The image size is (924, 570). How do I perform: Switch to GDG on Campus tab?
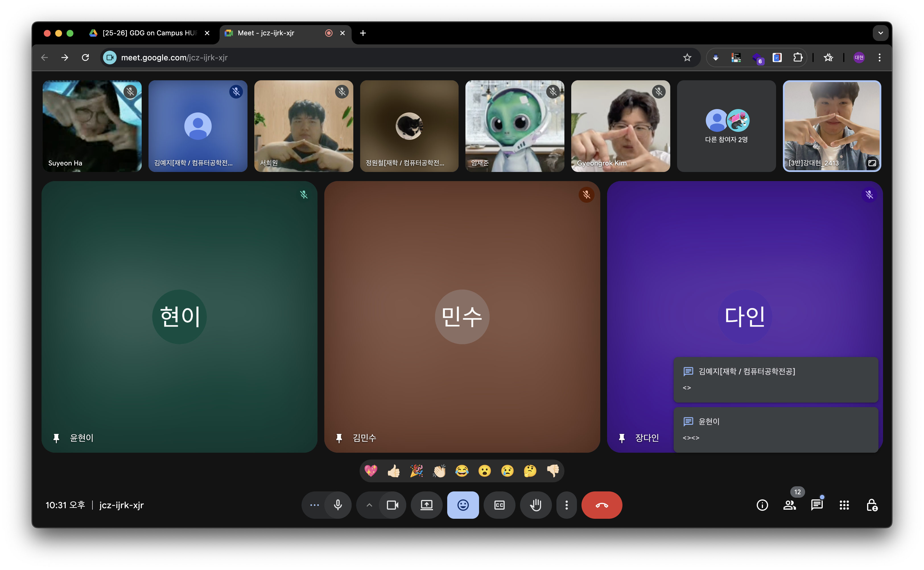click(x=150, y=33)
